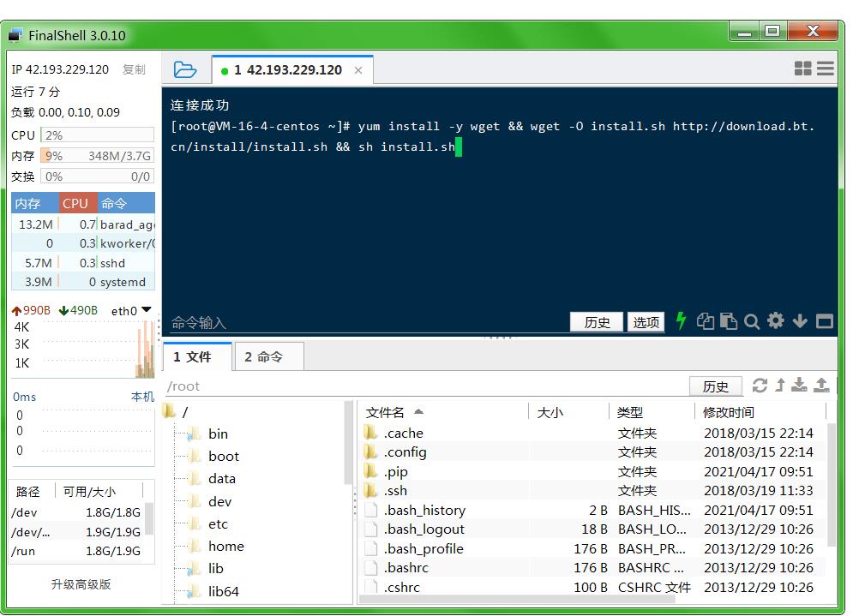Viewport: 853px width, 616px height.
Task: Select the 42.193.229.120 session tab
Action: tap(287, 70)
